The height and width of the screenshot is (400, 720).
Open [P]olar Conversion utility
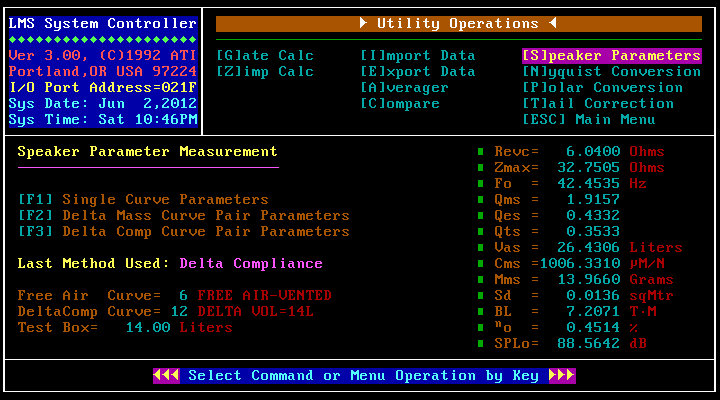(x=602, y=88)
